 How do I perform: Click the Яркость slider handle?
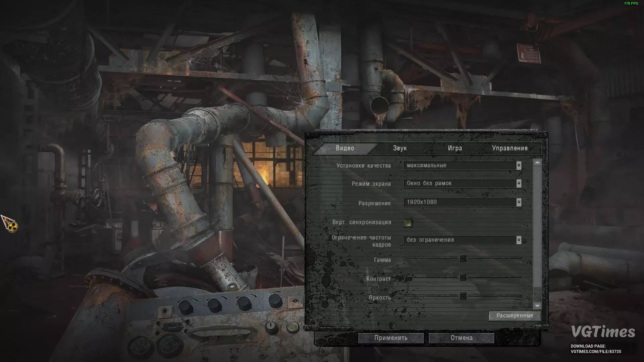pos(463,296)
